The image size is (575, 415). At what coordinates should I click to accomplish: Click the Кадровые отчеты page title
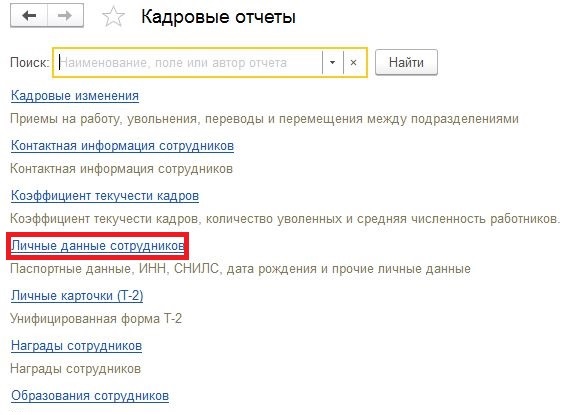point(219,17)
